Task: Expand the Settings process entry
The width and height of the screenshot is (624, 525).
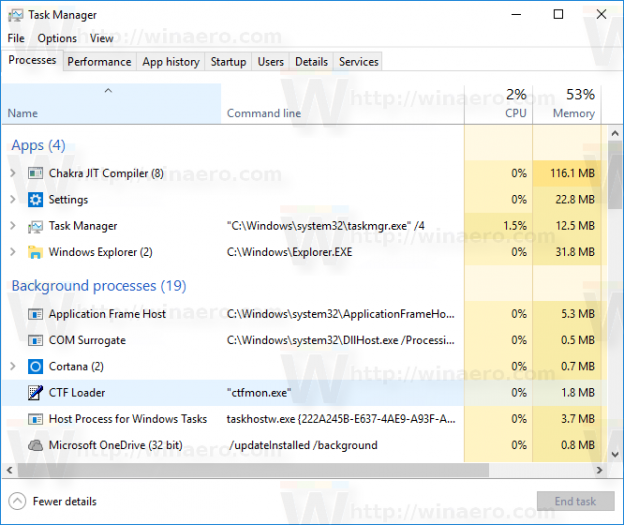Action: click(x=13, y=199)
